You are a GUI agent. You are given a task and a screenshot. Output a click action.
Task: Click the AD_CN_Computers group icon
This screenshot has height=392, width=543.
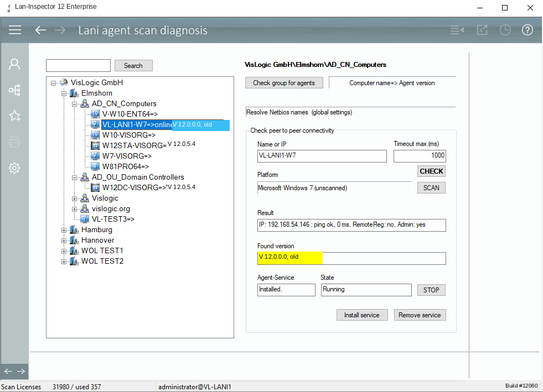click(x=85, y=103)
